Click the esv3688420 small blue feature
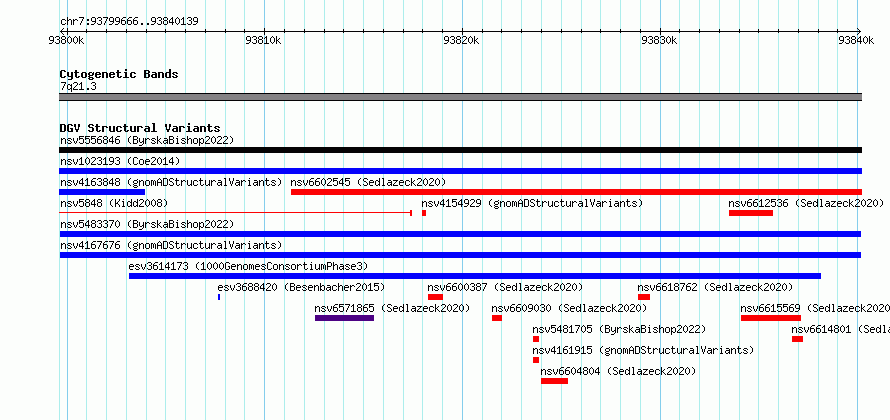The image size is (890, 420). (219, 297)
